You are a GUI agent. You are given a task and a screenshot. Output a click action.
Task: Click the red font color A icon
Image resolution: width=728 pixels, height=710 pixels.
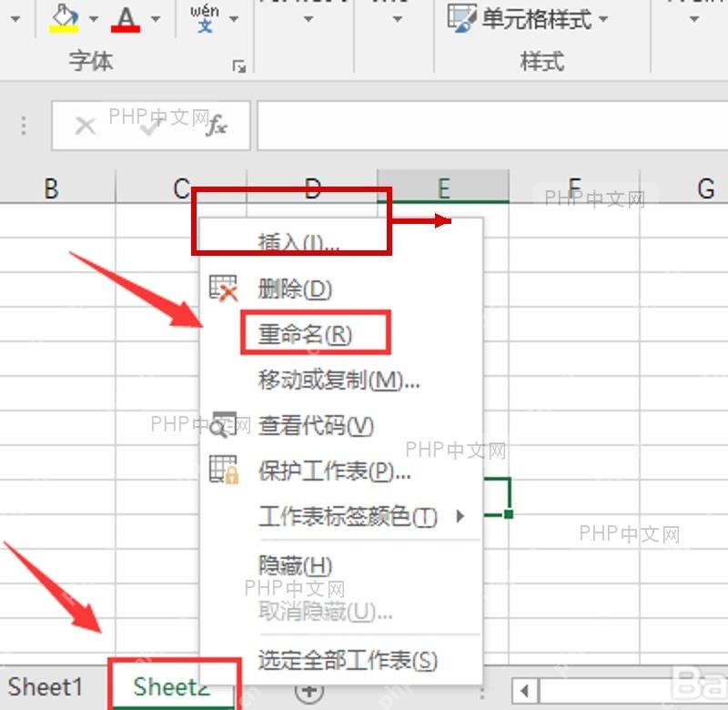click(126, 19)
